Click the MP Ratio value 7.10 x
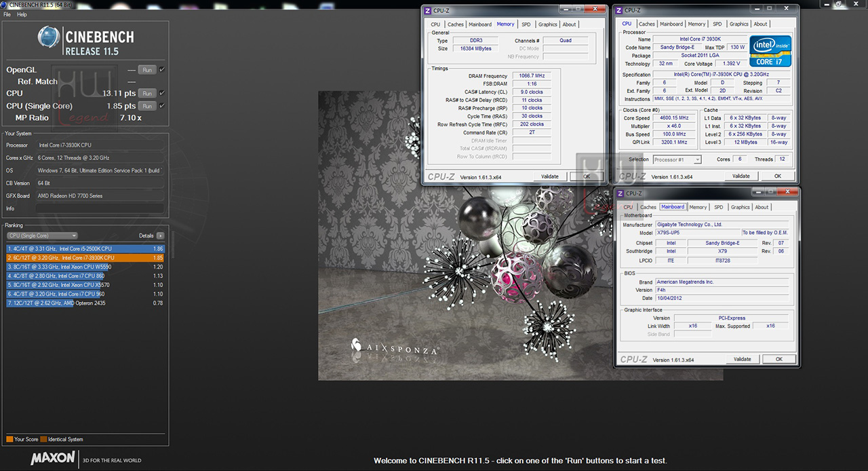This screenshot has width=868, height=471. pos(130,118)
